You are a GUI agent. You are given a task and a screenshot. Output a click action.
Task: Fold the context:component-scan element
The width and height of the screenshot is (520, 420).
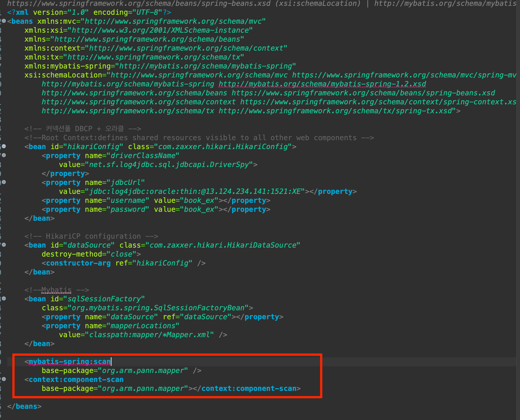4,379
